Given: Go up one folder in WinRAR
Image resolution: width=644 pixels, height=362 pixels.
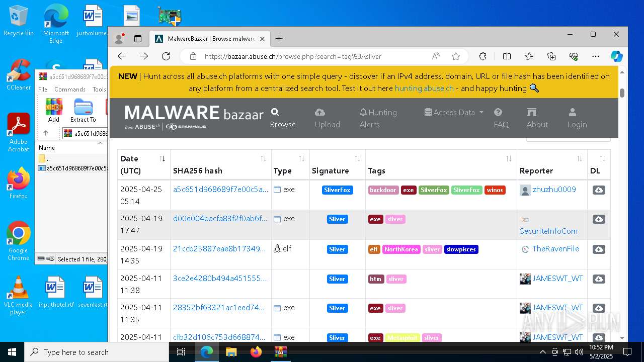Looking at the screenshot, I should (x=46, y=133).
